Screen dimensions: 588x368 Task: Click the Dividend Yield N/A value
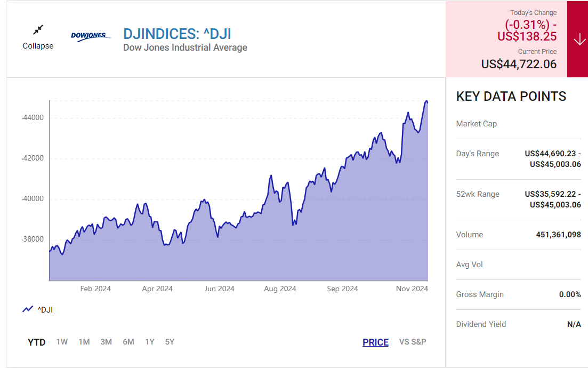[574, 324]
